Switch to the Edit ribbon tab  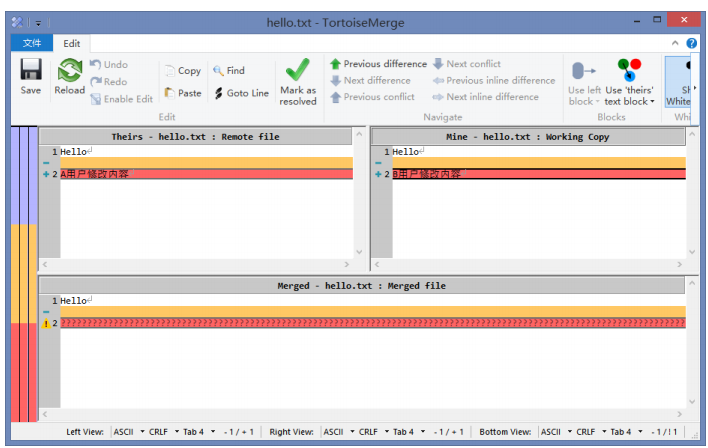click(71, 43)
